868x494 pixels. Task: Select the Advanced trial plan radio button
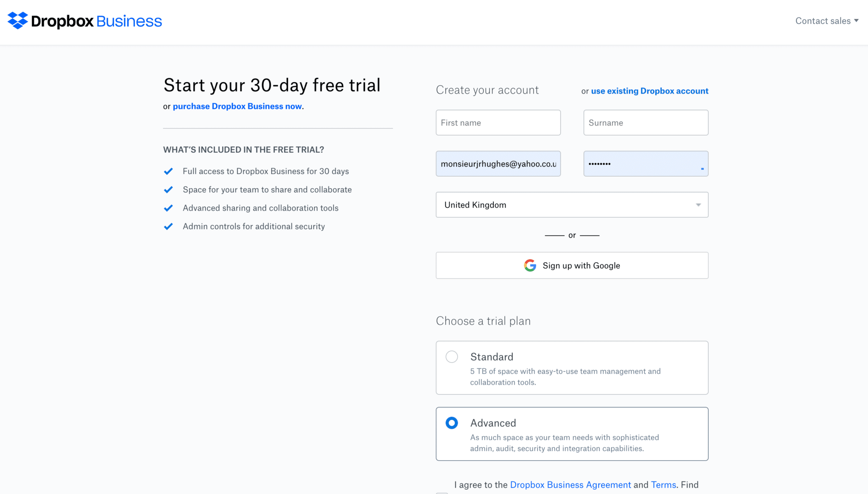pyautogui.click(x=452, y=423)
